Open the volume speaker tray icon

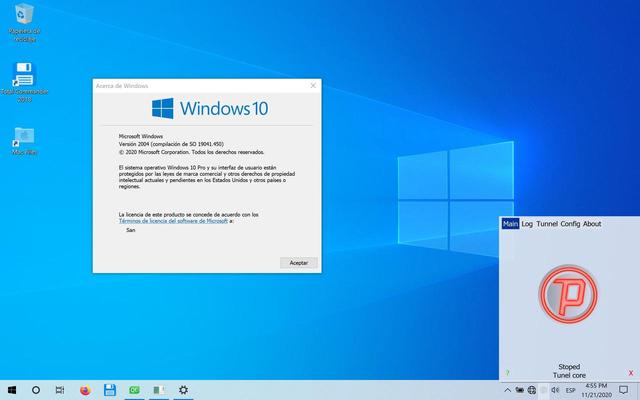[555, 390]
